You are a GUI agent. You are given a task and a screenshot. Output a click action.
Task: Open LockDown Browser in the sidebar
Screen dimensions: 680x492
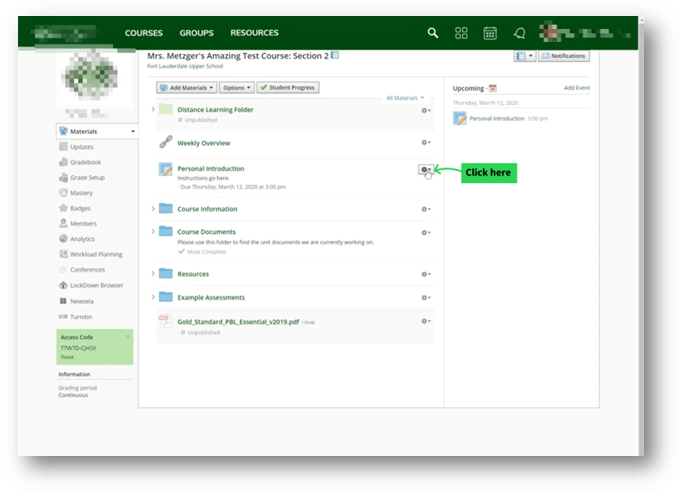[x=96, y=285]
